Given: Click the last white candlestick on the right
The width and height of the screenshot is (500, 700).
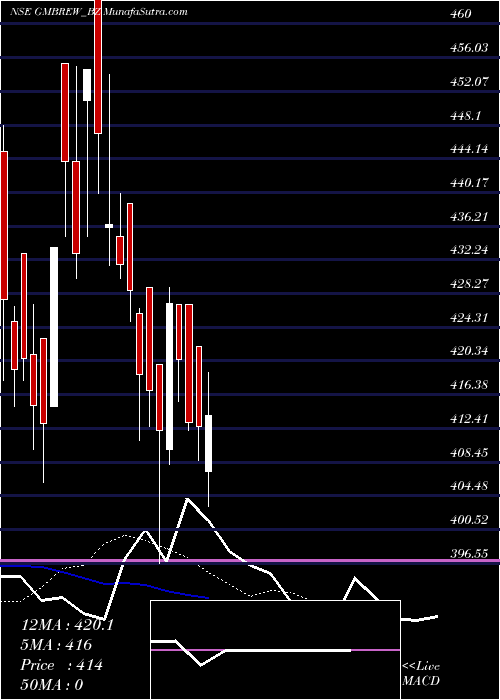Looking at the screenshot, I should point(208,443).
